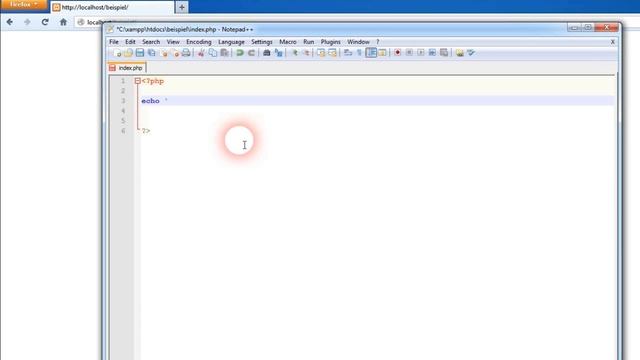Play back the recorded macro
The width and height of the screenshot is (640, 360).
pyautogui.click(x=420, y=53)
